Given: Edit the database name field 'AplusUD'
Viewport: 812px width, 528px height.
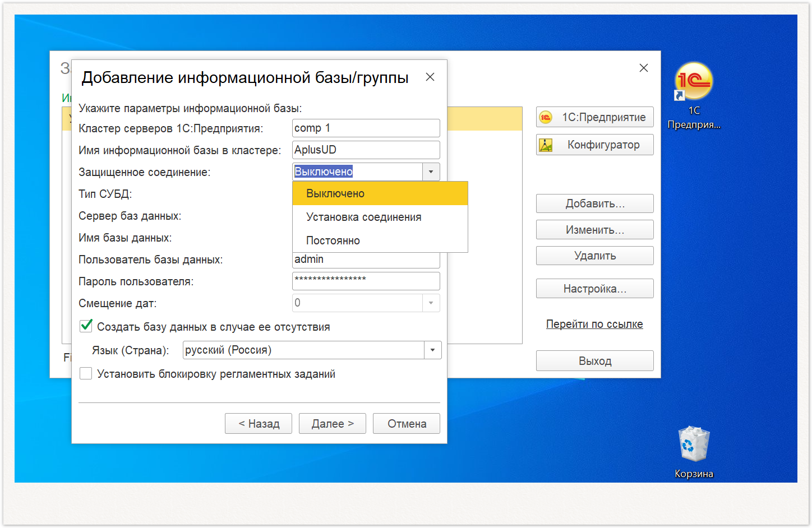Looking at the screenshot, I should point(366,150).
